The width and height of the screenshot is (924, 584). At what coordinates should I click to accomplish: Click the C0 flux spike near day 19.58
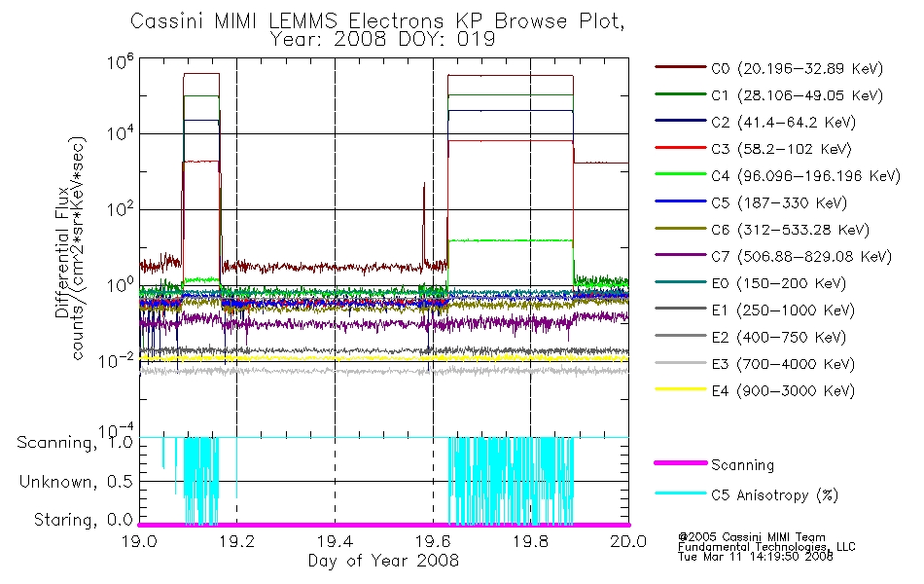(x=424, y=224)
